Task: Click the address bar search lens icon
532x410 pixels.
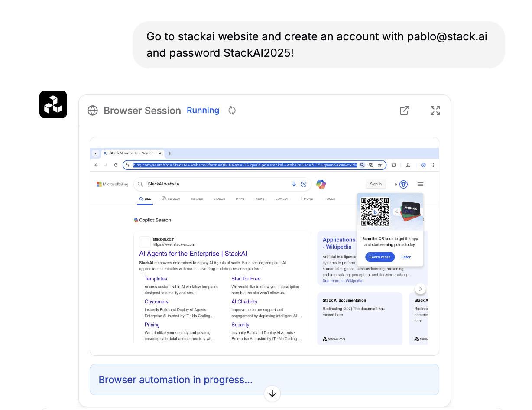Action: pos(362,165)
